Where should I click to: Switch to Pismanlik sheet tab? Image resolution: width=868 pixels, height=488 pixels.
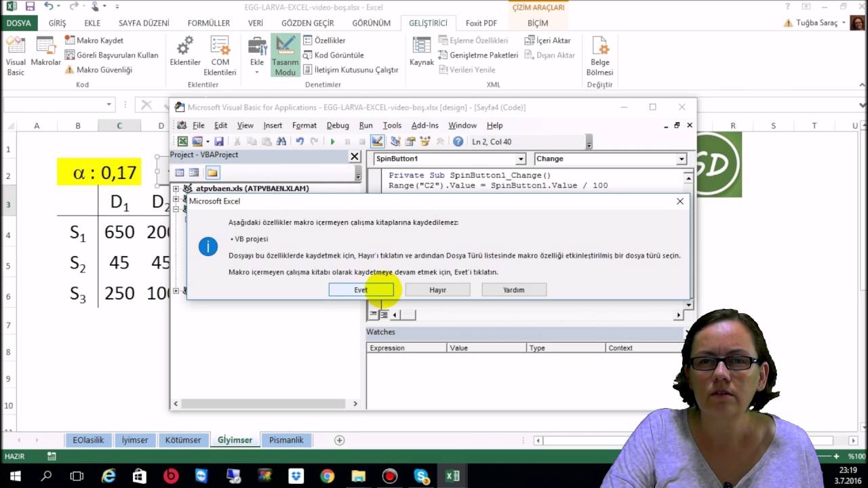(x=286, y=440)
